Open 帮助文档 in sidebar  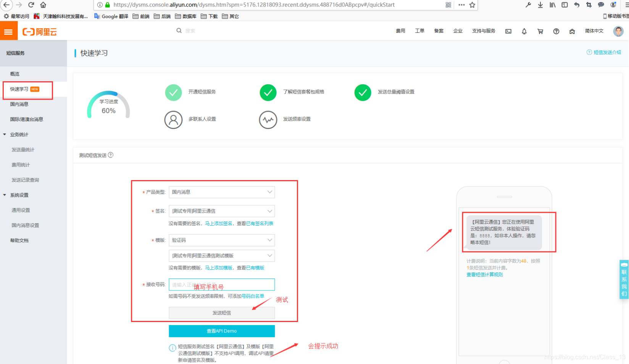pos(19,240)
